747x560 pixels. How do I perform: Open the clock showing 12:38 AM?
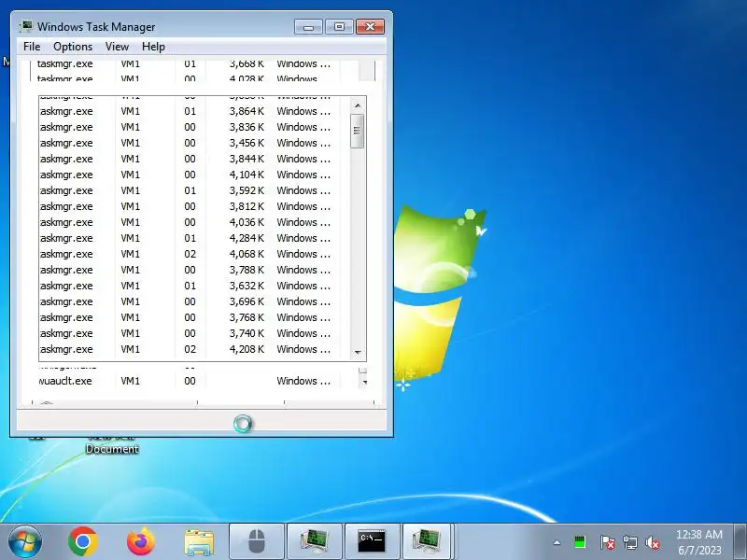pyautogui.click(x=699, y=542)
